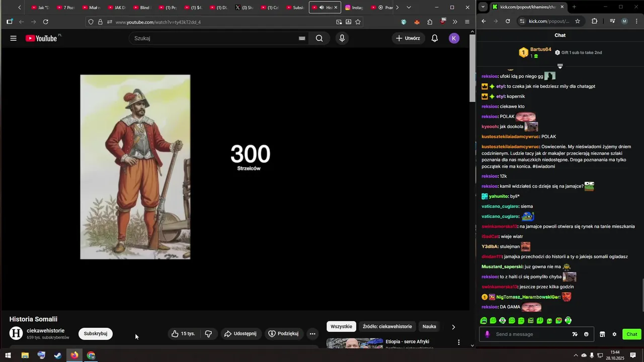Click the YouTube logo home link
This screenshot has height=362, width=644.
[41, 38]
